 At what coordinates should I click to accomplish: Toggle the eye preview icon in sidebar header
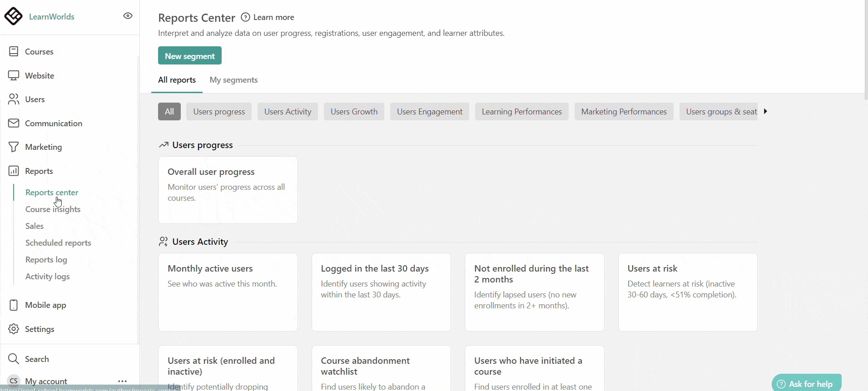pyautogui.click(x=128, y=16)
